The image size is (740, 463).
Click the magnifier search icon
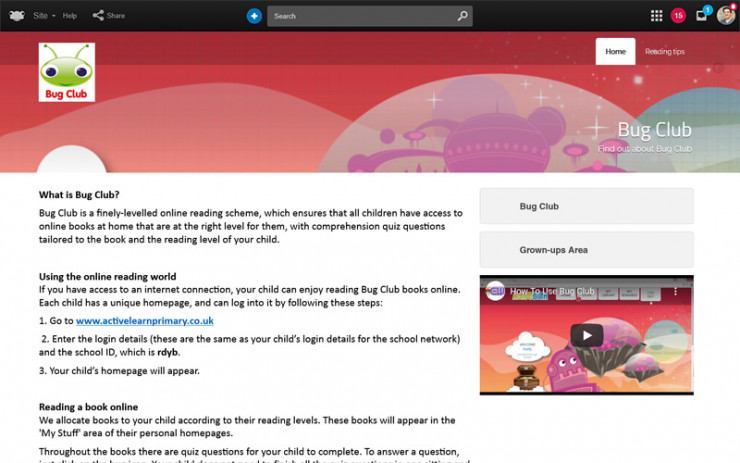tap(462, 16)
